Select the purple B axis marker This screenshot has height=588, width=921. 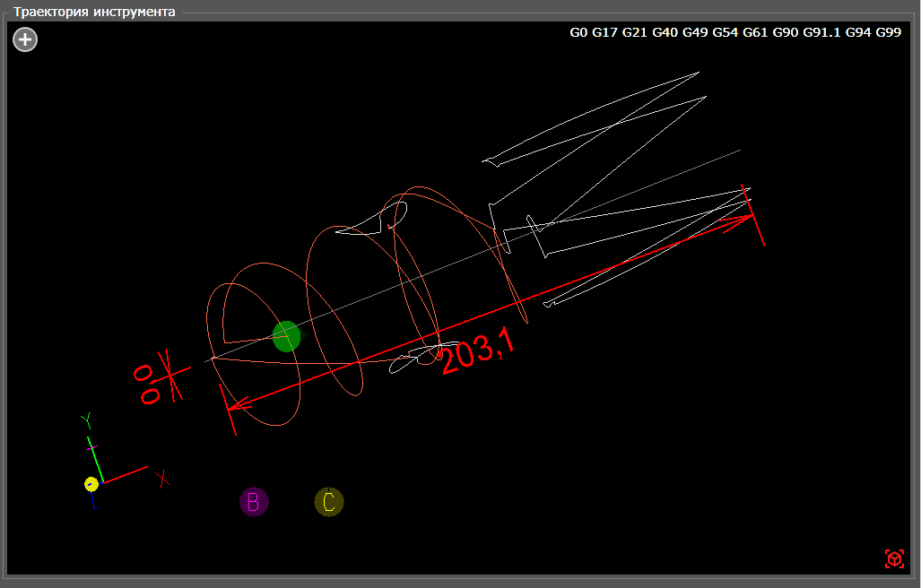254,502
